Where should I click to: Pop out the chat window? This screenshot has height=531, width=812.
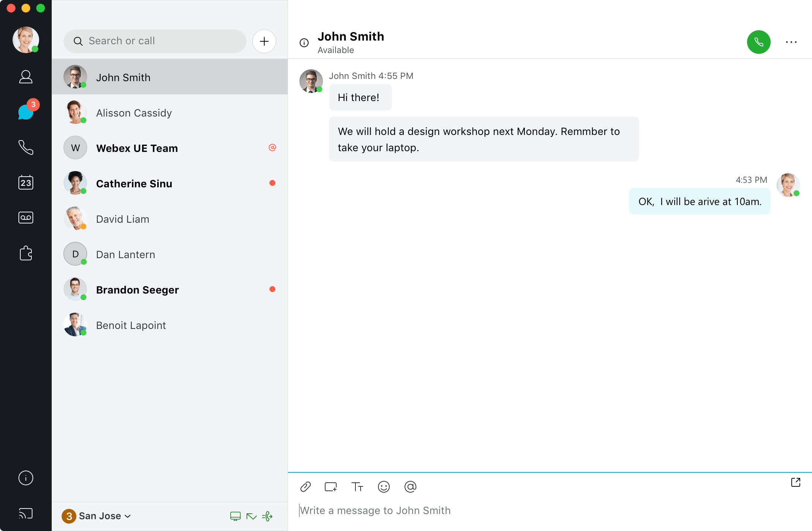click(x=796, y=482)
